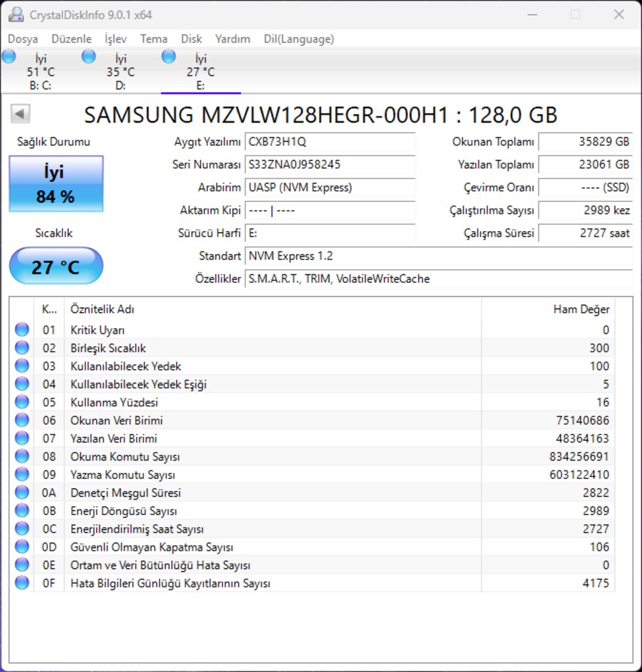Open the Dil(Language) menu
This screenshot has width=642, height=672.
[299, 39]
